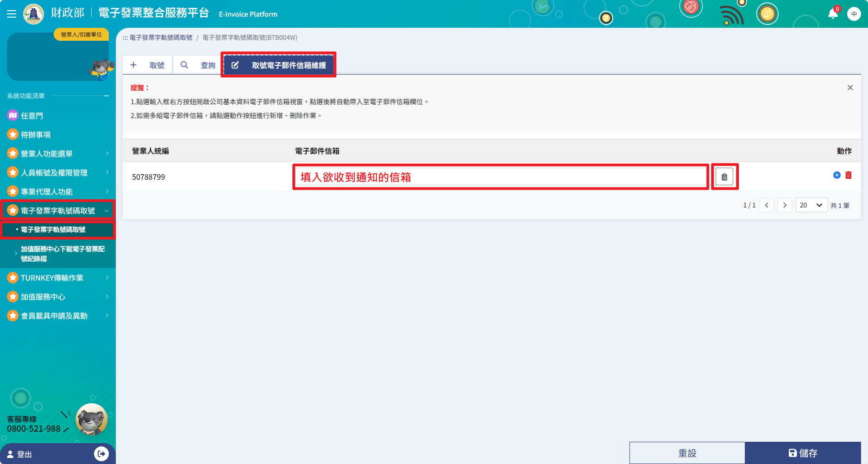
Task: Click the Ministry of Finance logo
Action: tap(33, 14)
